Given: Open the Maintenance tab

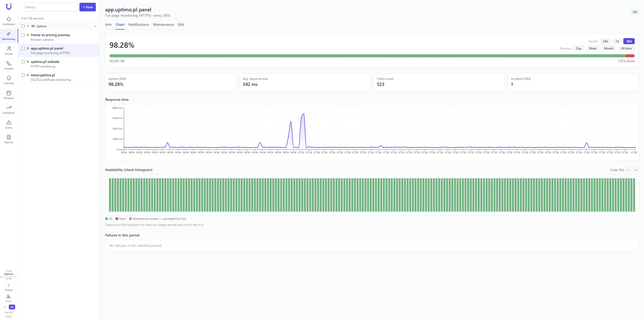Looking at the screenshot, I should coord(163,24).
